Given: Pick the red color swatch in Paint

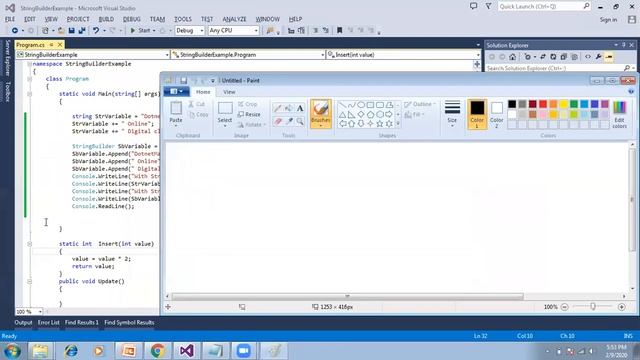Looking at the screenshot, I should 543,104.
